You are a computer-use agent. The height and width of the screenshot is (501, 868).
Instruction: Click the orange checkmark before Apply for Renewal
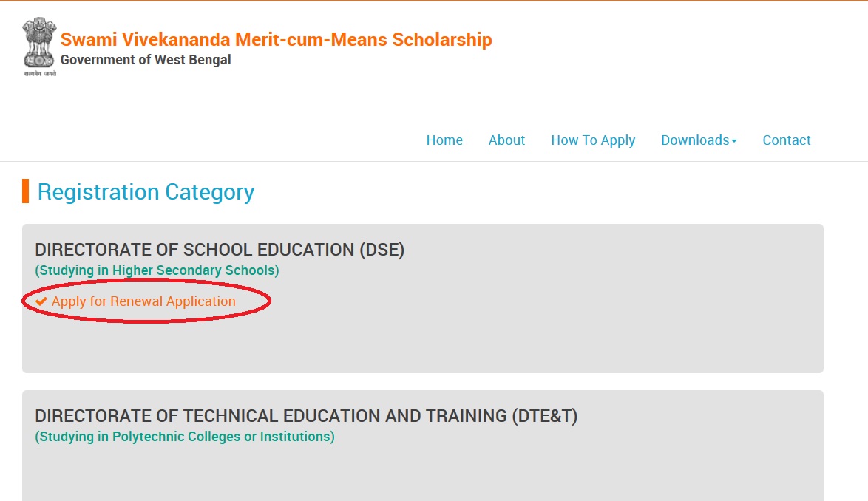tap(41, 301)
